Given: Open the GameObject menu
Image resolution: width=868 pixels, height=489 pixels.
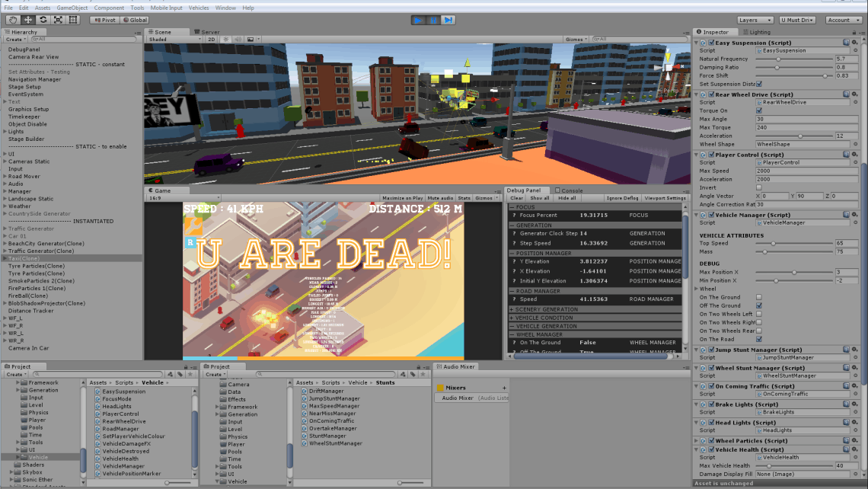Looking at the screenshot, I should [x=72, y=8].
